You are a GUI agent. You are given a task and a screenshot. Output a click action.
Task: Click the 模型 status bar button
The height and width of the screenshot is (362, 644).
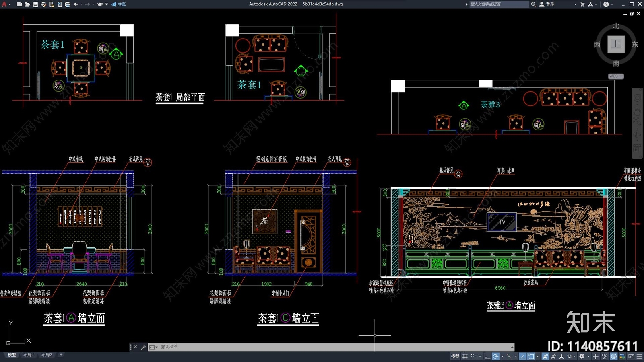tap(455, 356)
